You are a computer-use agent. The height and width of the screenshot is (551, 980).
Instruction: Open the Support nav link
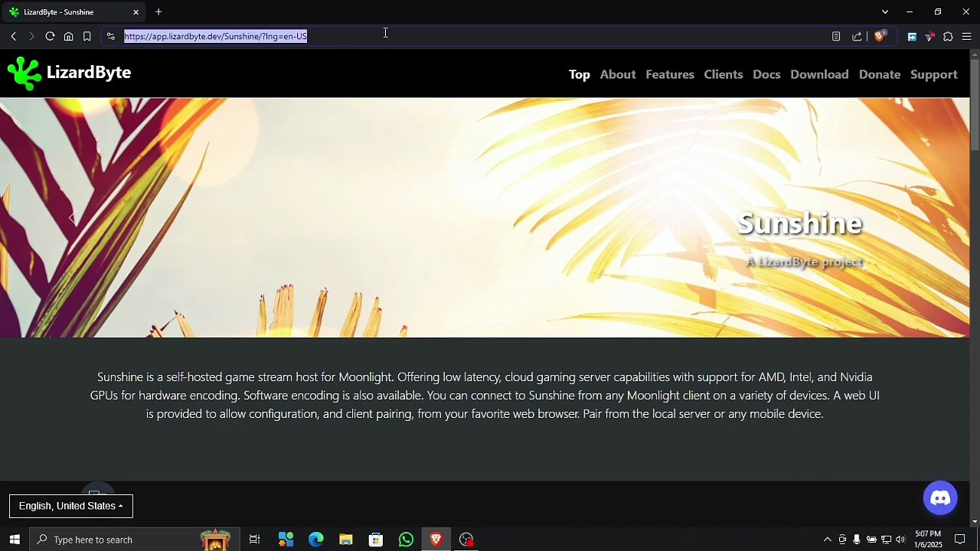(934, 74)
